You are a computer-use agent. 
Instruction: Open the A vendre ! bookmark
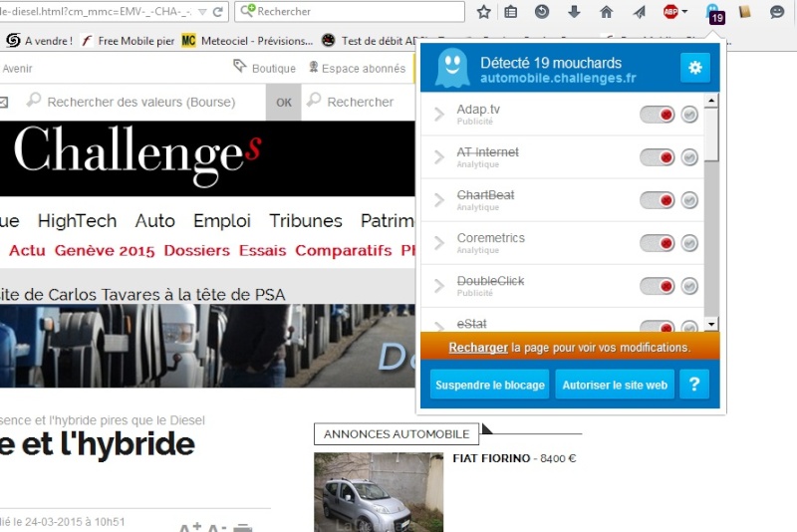coord(39,41)
